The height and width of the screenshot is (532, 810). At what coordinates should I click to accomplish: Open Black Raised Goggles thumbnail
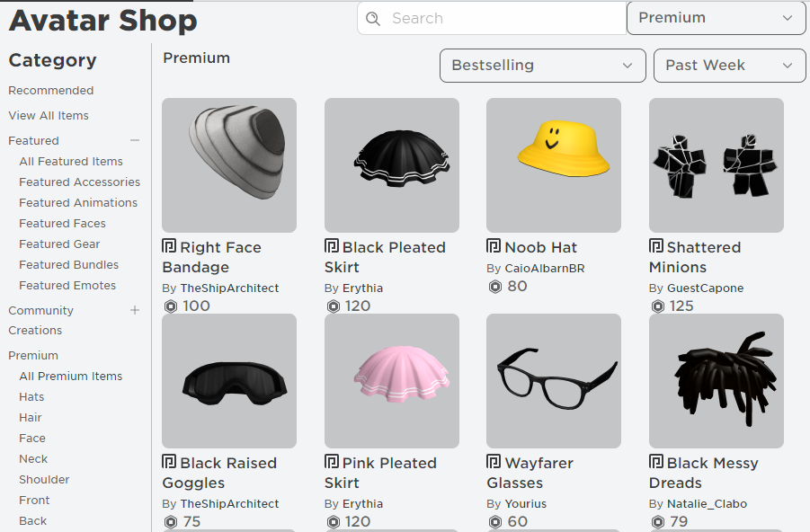pyautogui.click(x=229, y=381)
